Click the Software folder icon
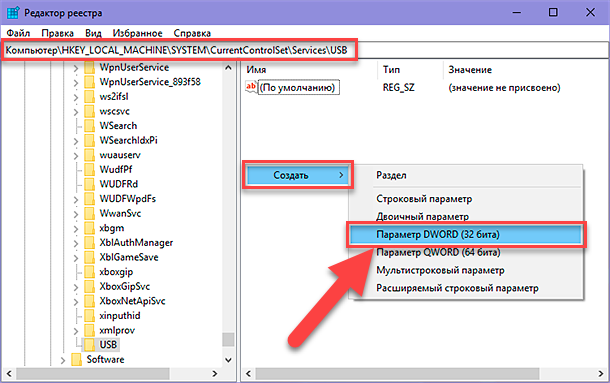610x383 pixels. point(77,359)
